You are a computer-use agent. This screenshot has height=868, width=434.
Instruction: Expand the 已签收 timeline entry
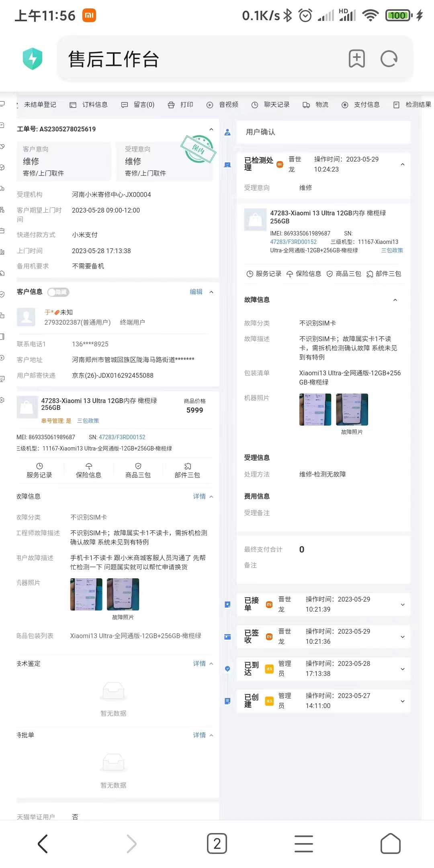403,637
